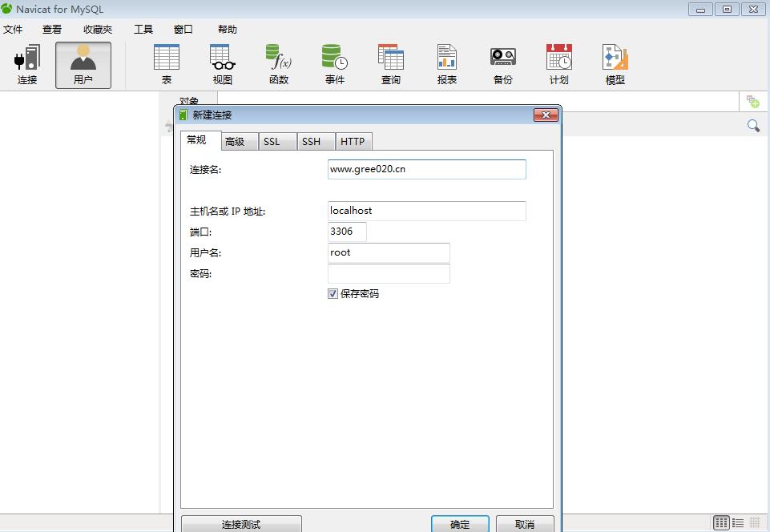Image resolution: width=770 pixels, height=532 pixels.
Task: Click the 主机名或 IP 地址 field
Action: [426, 211]
